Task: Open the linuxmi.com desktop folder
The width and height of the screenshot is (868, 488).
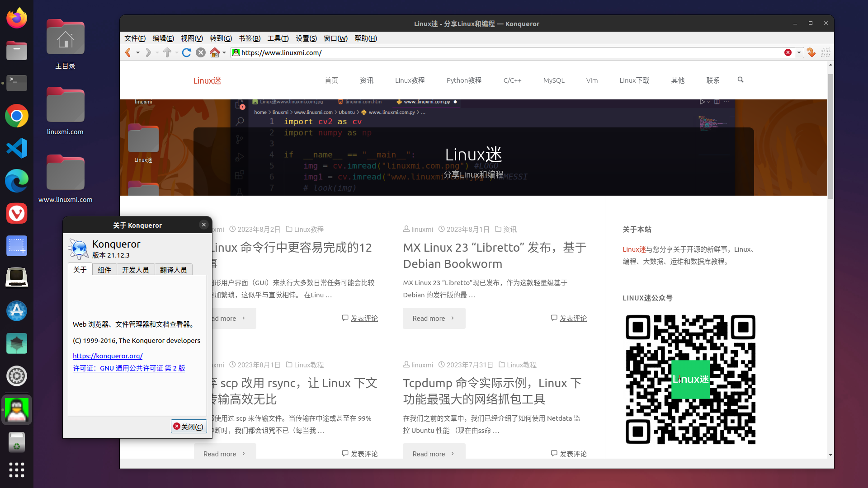Action: click(65, 111)
